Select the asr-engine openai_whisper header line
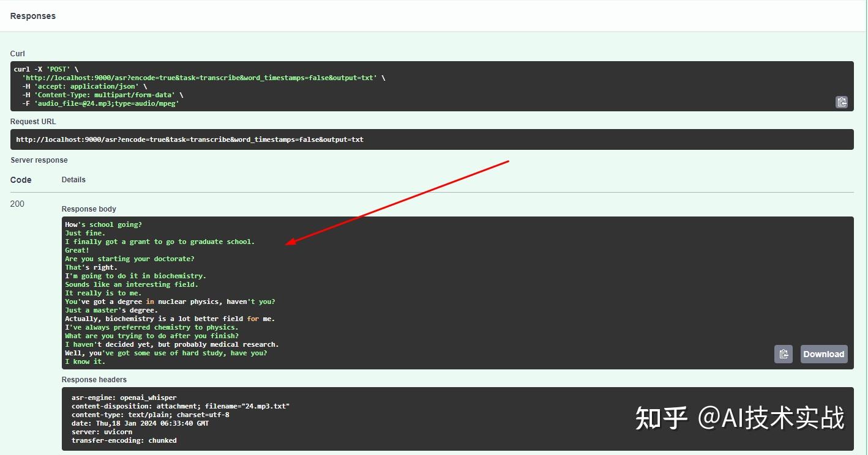This screenshot has height=455, width=868. coord(125,397)
